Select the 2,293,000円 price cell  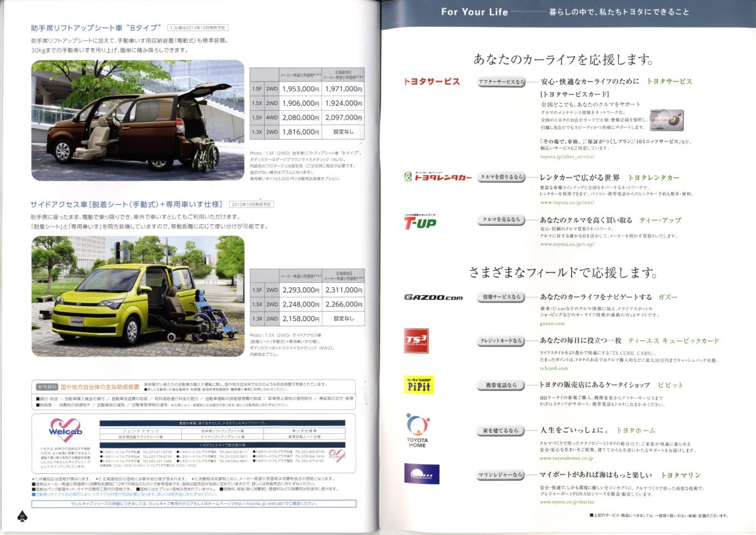point(301,290)
